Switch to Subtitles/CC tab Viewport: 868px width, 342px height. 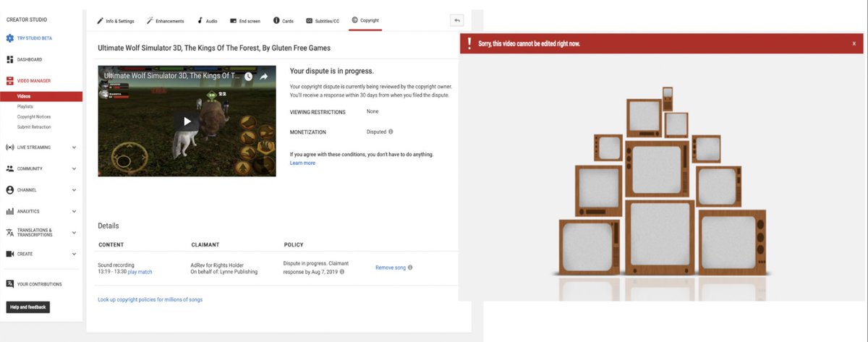323,21
